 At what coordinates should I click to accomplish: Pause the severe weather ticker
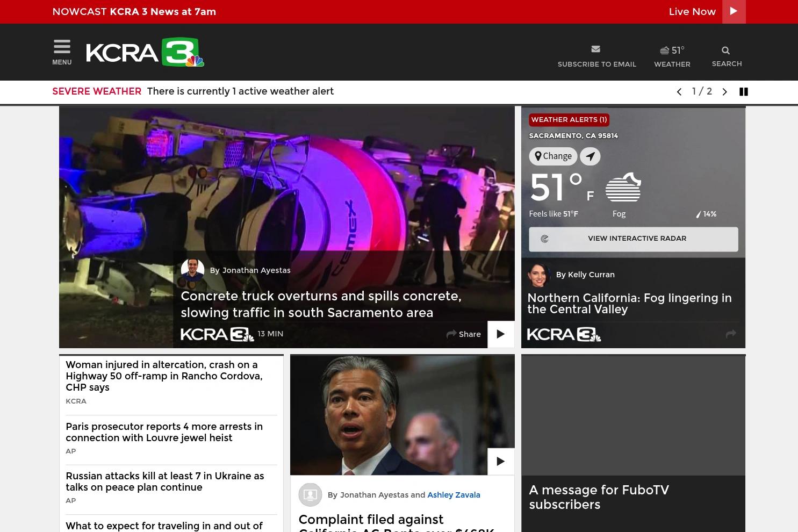(x=744, y=92)
